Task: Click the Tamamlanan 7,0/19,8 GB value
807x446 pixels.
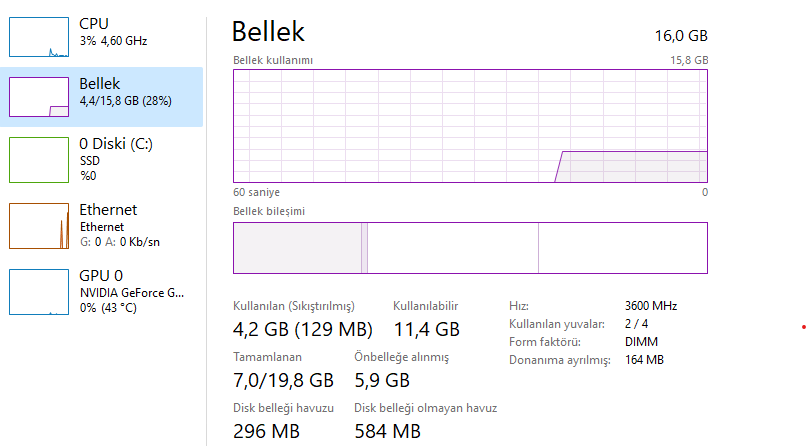Action: [283, 380]
